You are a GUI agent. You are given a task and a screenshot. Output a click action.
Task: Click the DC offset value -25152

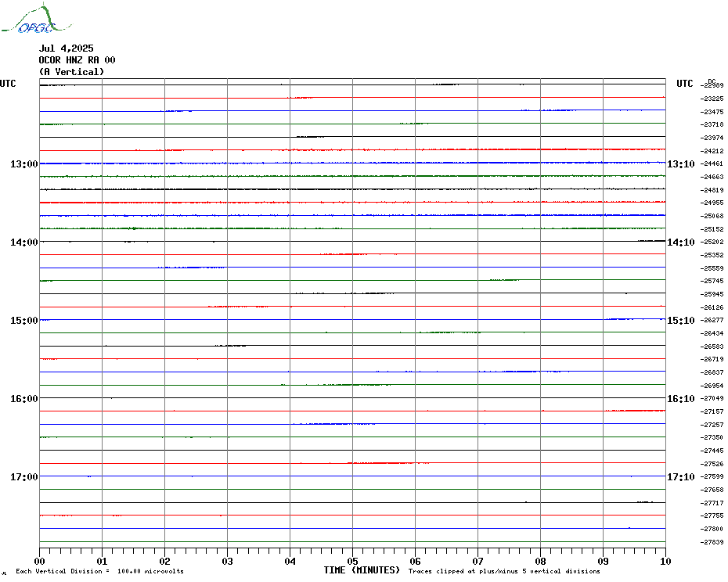tap(712, 228)
